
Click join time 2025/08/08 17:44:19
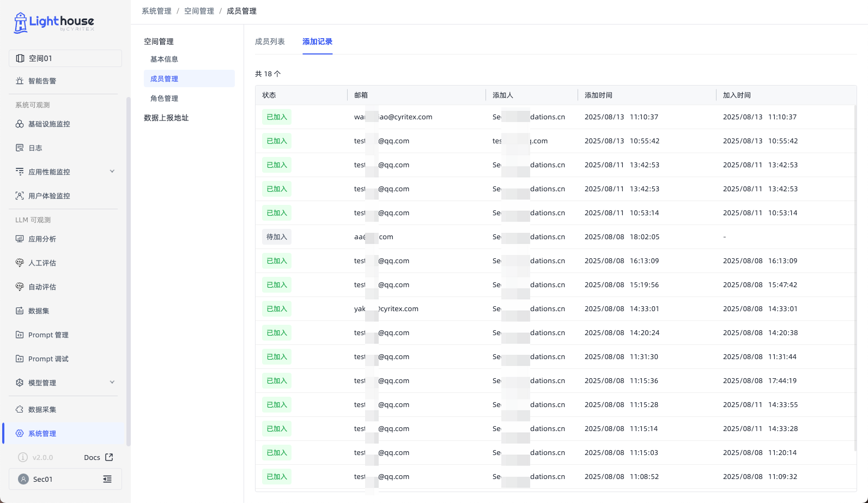point(760,380)
